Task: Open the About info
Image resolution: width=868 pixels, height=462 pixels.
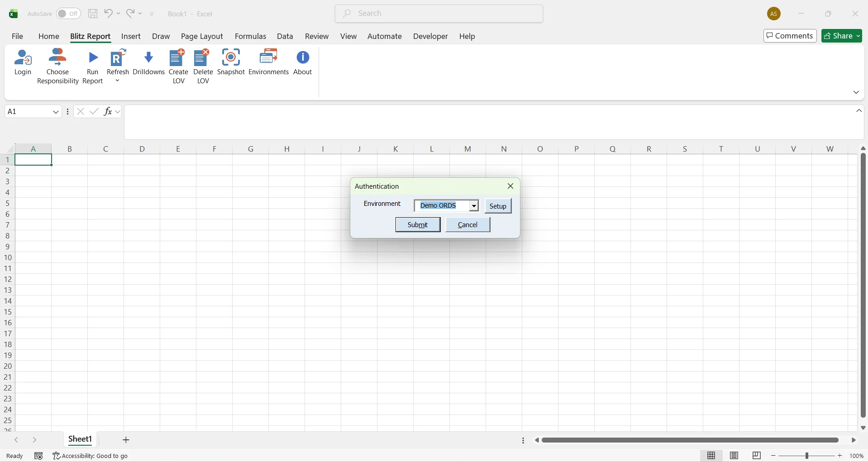Action: (x=303, y=63)
